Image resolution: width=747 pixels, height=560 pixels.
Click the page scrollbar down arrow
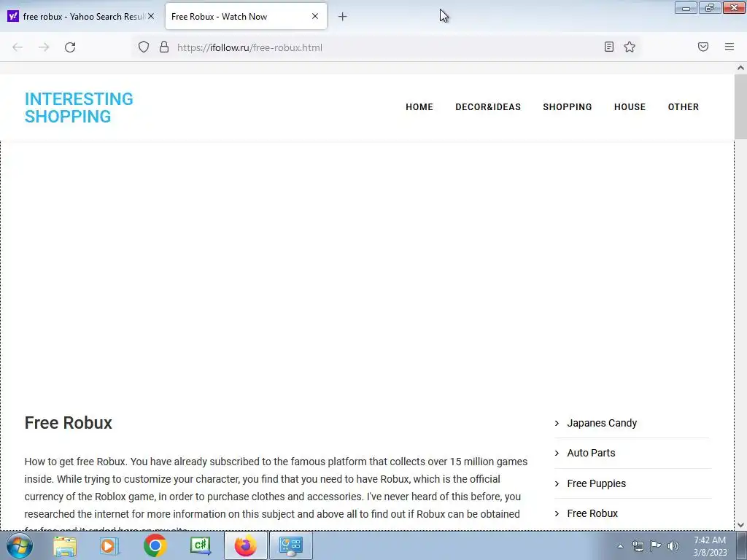740,525
